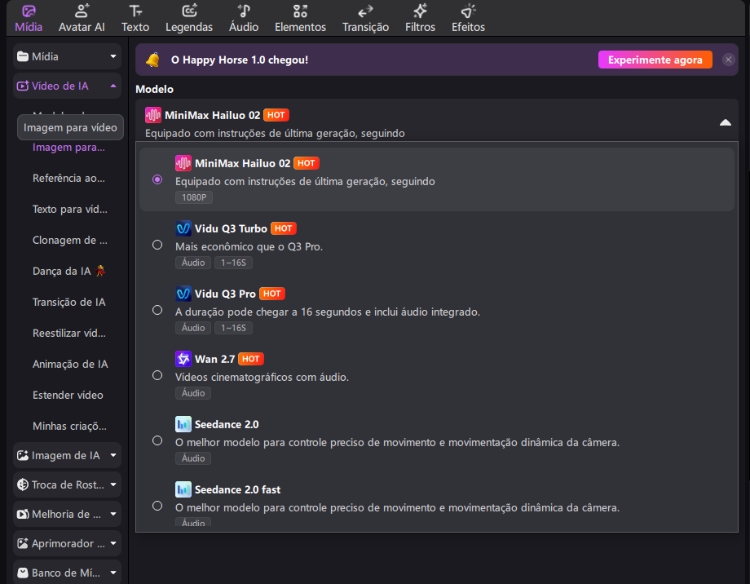Viewport: 750px width, 584px height.
Task: Click the 1080P tag under MiniMax
Action: click(194, 198)
